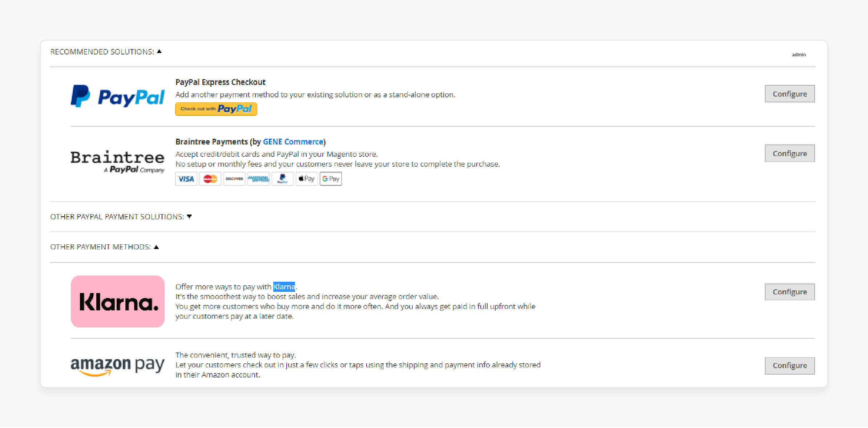The width and height of the screenshot is (868, 428).
Task: Click 'No setup or monthly fees' line
Action: [338, 164]
